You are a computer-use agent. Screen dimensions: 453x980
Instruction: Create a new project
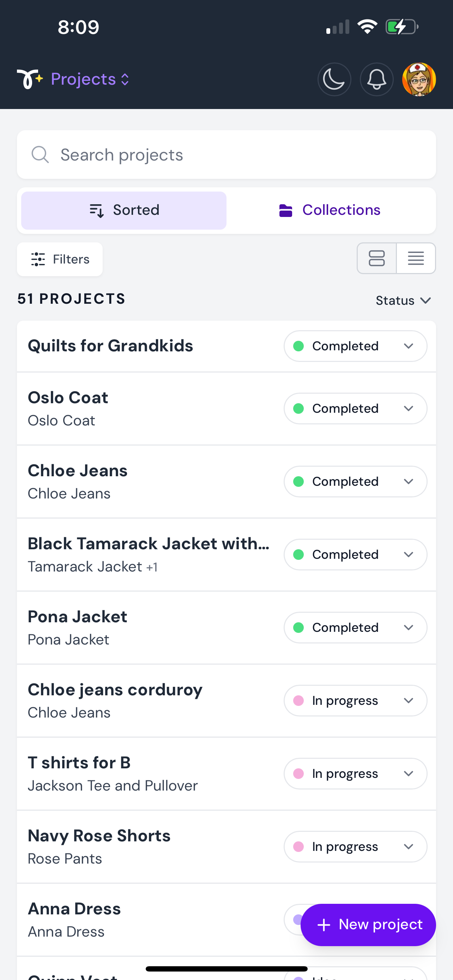tap(368, 925)
